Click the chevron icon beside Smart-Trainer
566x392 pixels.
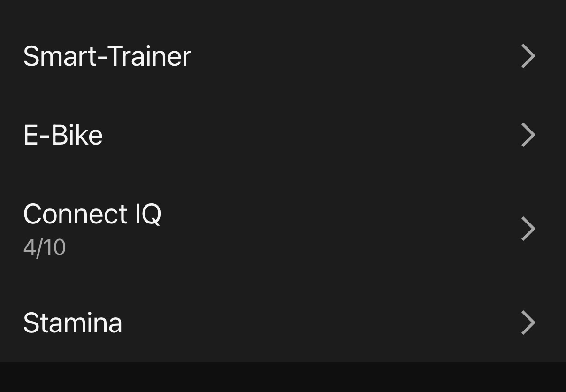tap(528, 56)
